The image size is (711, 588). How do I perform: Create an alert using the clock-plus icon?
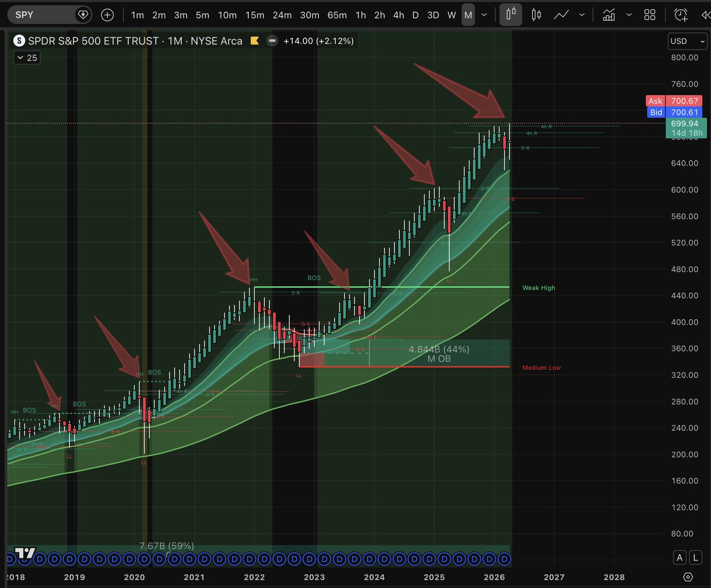pyautogui.click(x=681, y=14)
